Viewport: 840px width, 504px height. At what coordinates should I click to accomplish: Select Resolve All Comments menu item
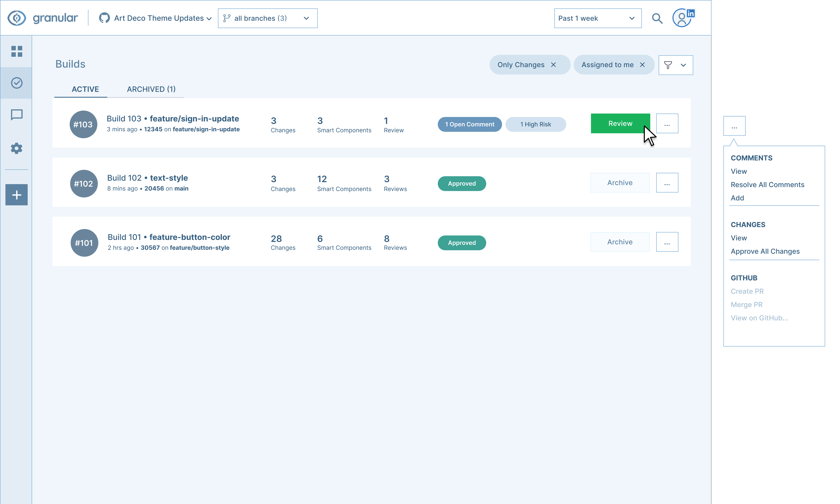tap(767, 185)
